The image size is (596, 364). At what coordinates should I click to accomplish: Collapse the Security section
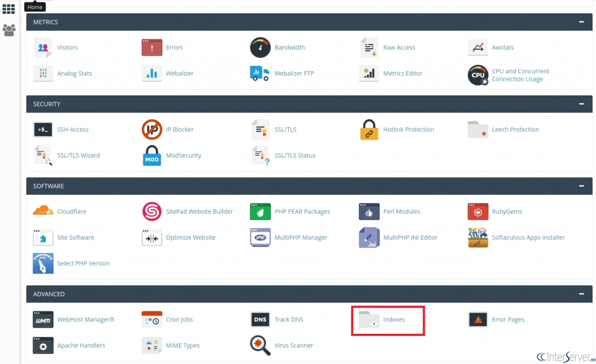581,104
